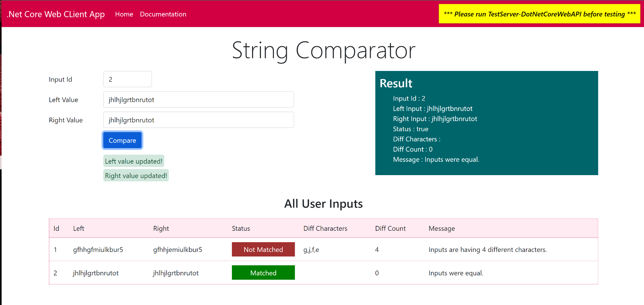
Task: Click the Message column header
Action: 441,229
